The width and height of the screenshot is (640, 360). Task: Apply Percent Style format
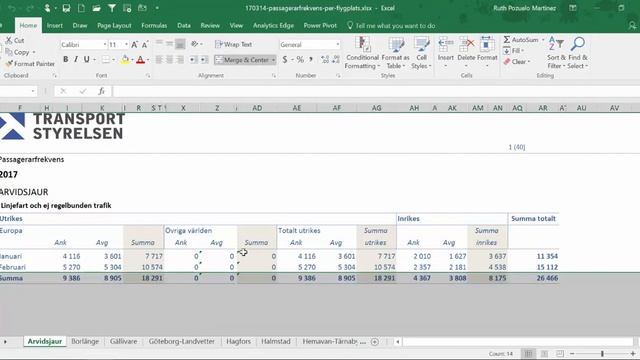[300, 60]
